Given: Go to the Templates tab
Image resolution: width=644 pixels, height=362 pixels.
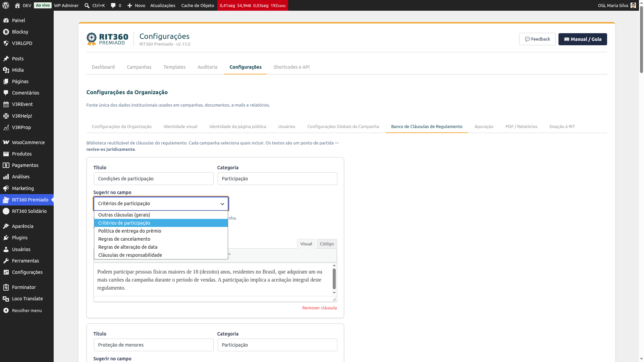Looking at the screenshot, I should (x=174, y=67).
